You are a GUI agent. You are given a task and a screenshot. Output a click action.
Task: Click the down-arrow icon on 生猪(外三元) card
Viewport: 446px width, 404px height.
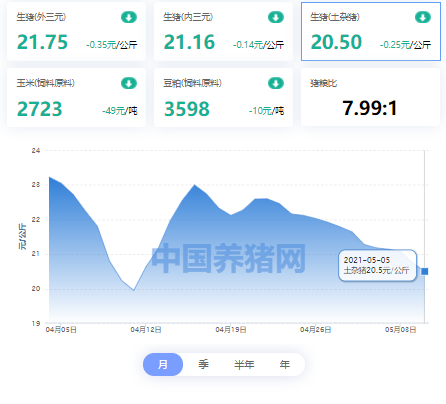[x=129, y=17]
